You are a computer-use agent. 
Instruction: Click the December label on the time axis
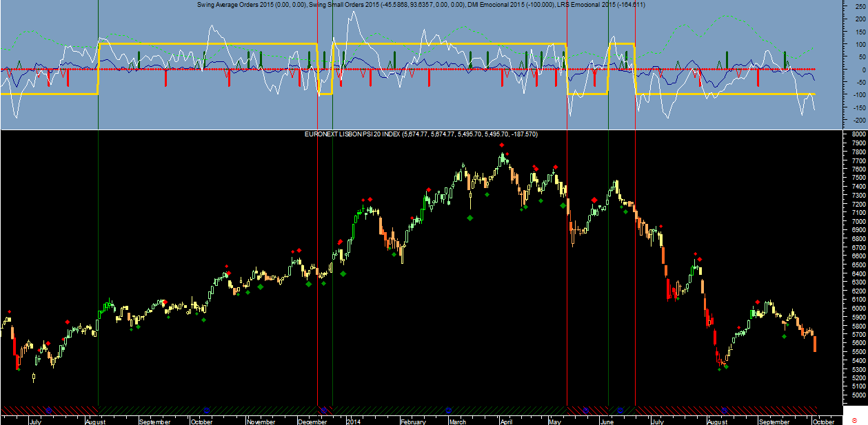[311, 421]
